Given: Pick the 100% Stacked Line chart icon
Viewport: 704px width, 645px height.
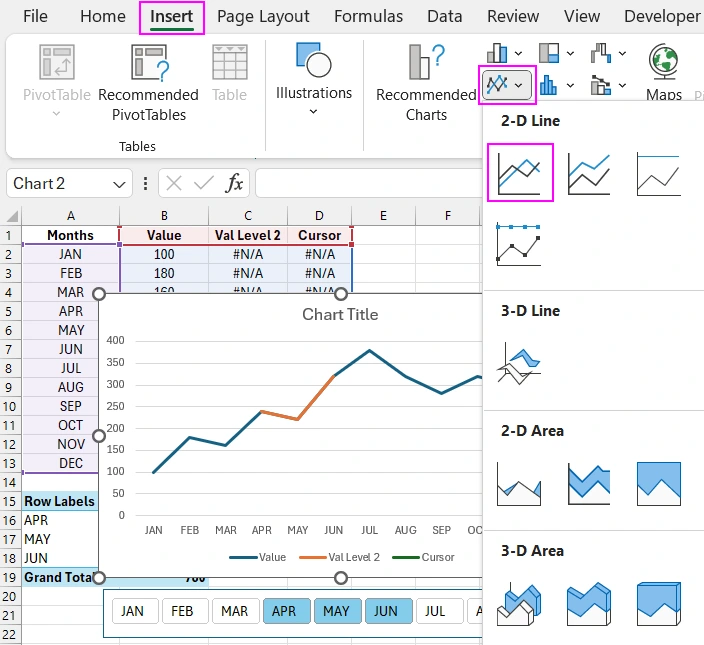Looking at the screenshot, I should tap(658, 172).
